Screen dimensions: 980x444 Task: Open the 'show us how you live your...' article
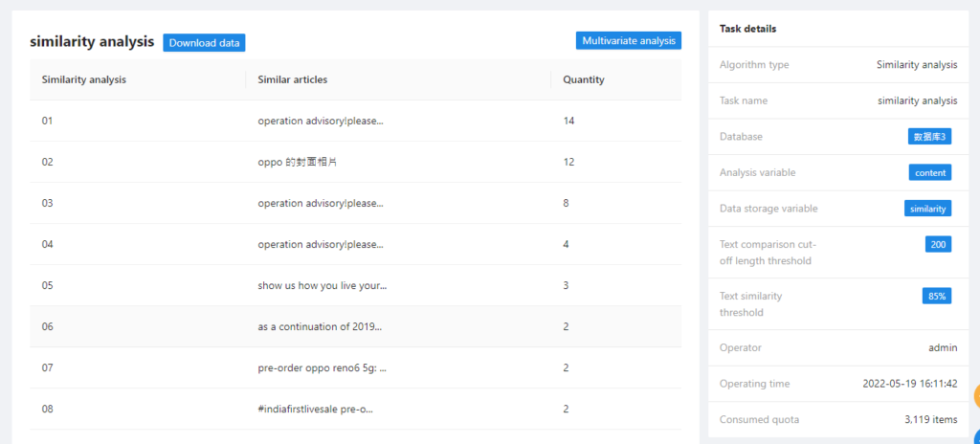pos(323,286)
